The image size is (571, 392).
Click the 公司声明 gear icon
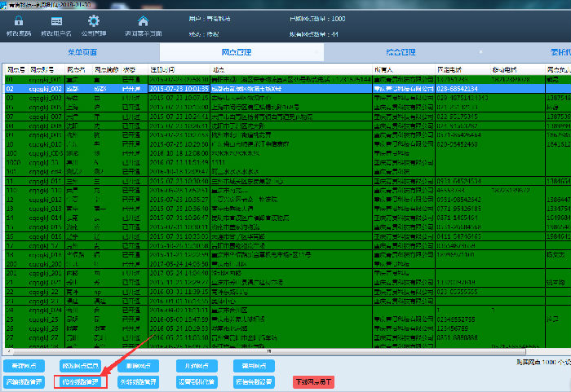tap(94, 22)
